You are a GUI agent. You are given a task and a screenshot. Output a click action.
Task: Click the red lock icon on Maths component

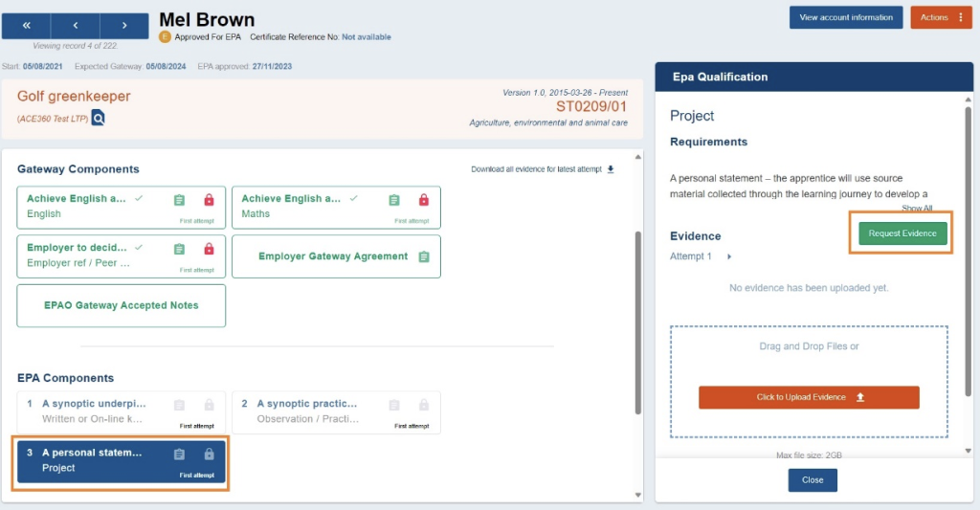click(x=423, y=200)
